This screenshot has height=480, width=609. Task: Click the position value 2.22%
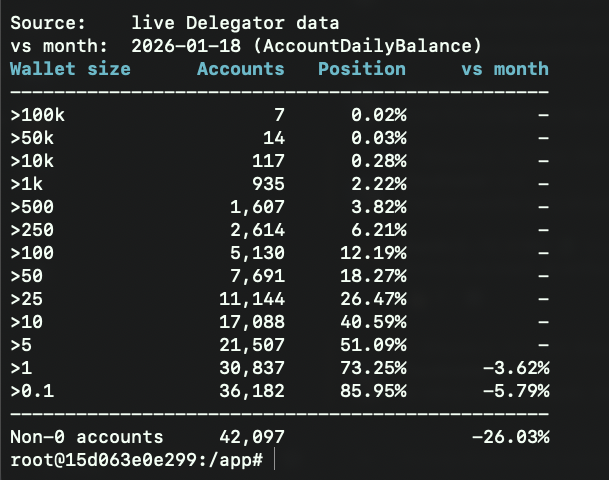(379, 184)
